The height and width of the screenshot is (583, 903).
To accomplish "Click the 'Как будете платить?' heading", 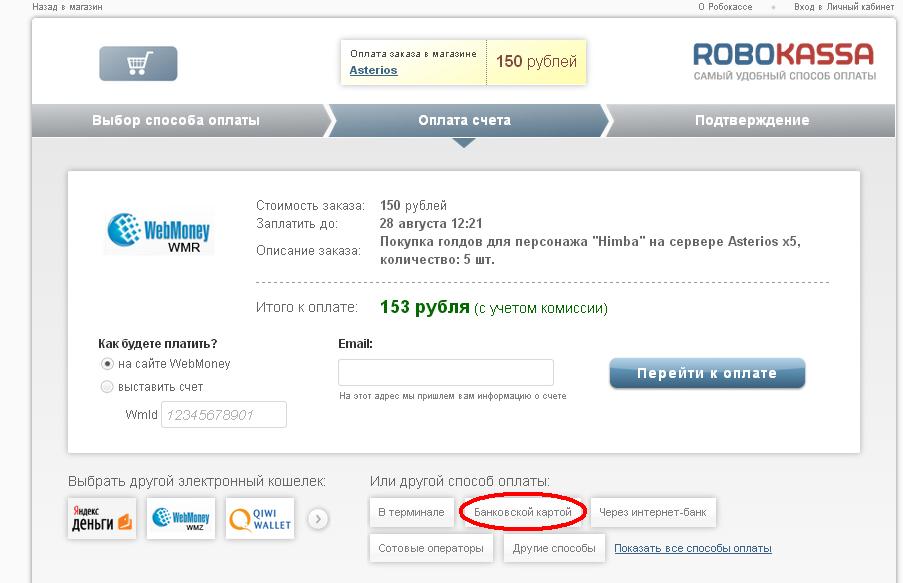I will coord(157,344).
